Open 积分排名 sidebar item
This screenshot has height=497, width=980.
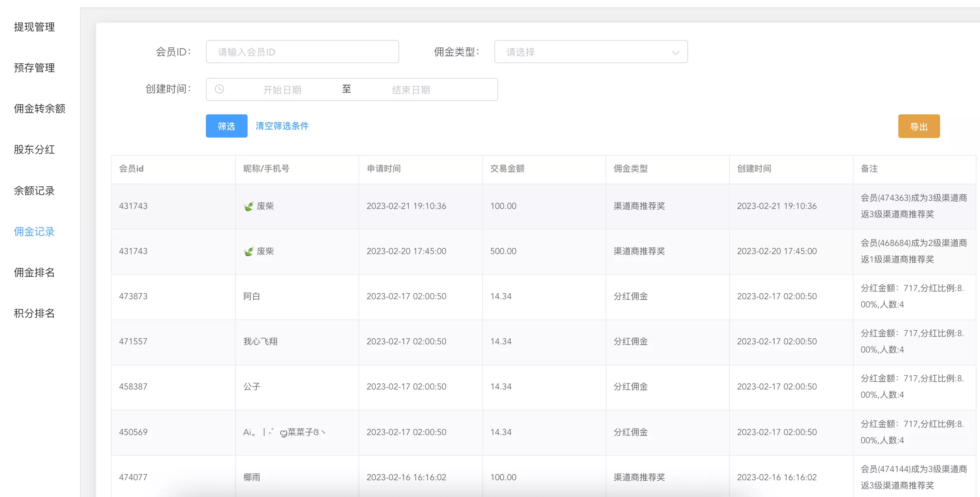click(34, 313)
